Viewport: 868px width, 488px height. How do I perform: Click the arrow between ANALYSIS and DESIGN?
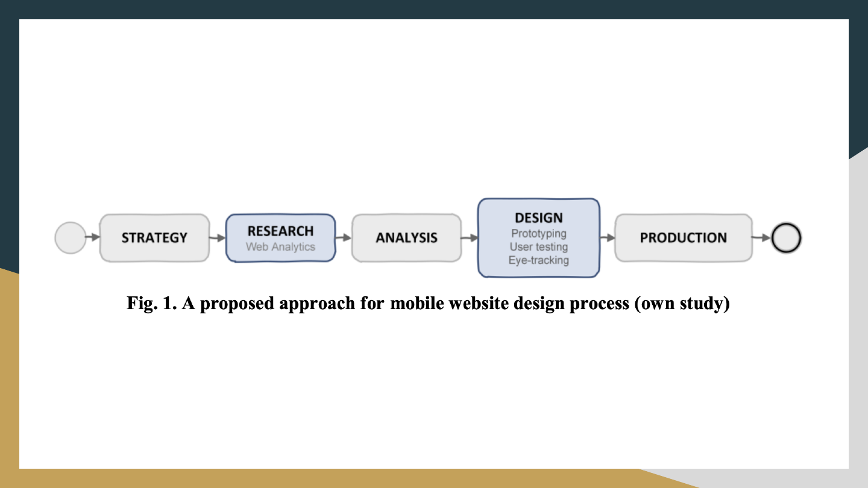(x=470, y=238)
